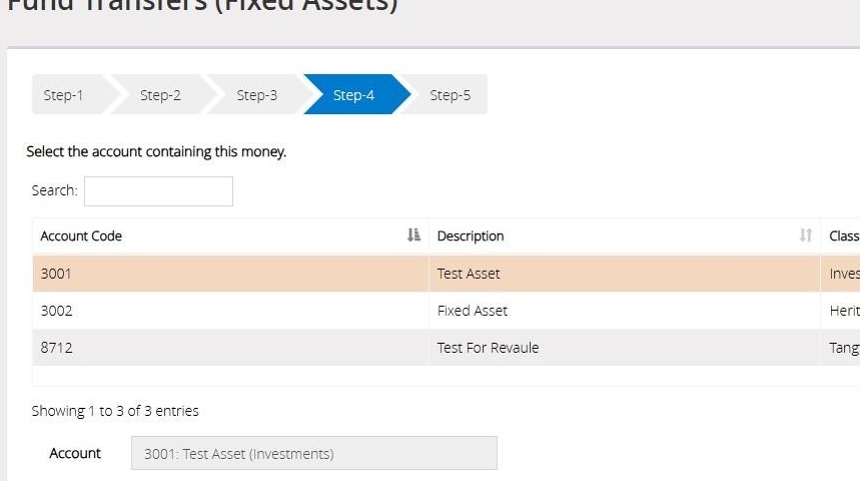860x481 pixels.
Task: Jump to the Step-5 tab
Action: tap(450, 95)
